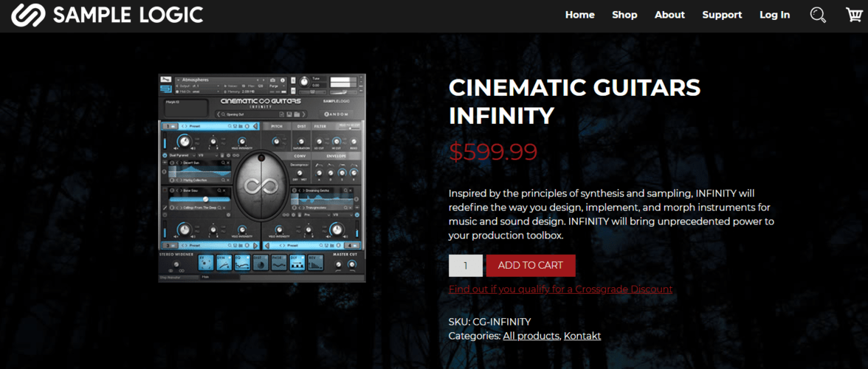Open the Support menu item
The height and width of the screenshot is (369, 868).
point(722,15)
